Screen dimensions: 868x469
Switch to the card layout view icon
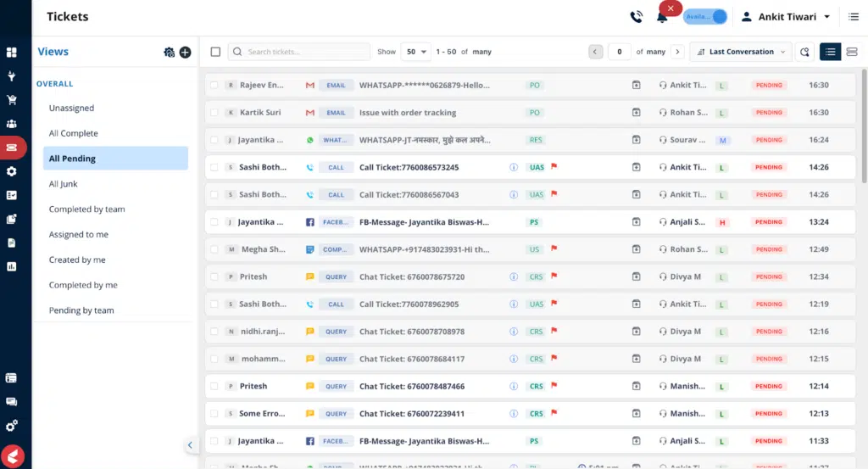point(852,52)
